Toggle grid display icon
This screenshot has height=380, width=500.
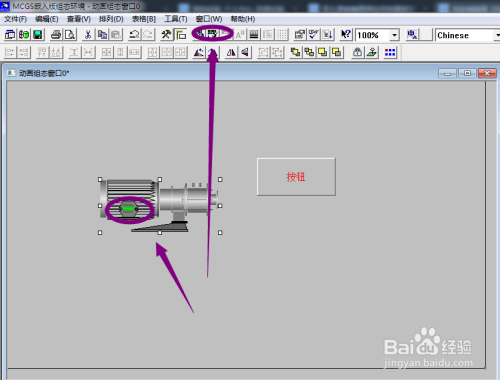(282, 34)
